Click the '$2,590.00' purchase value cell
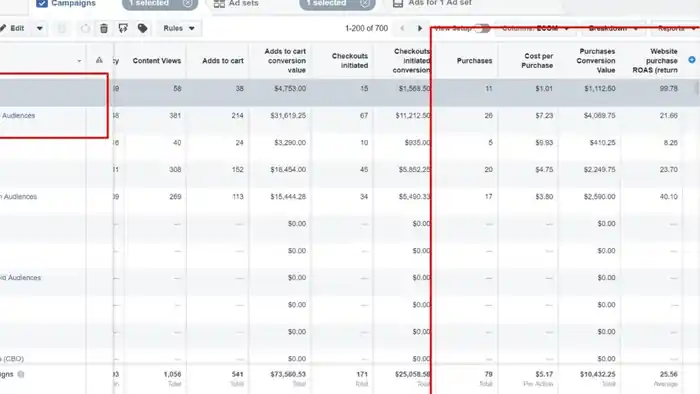 click(x=600, y=197)
